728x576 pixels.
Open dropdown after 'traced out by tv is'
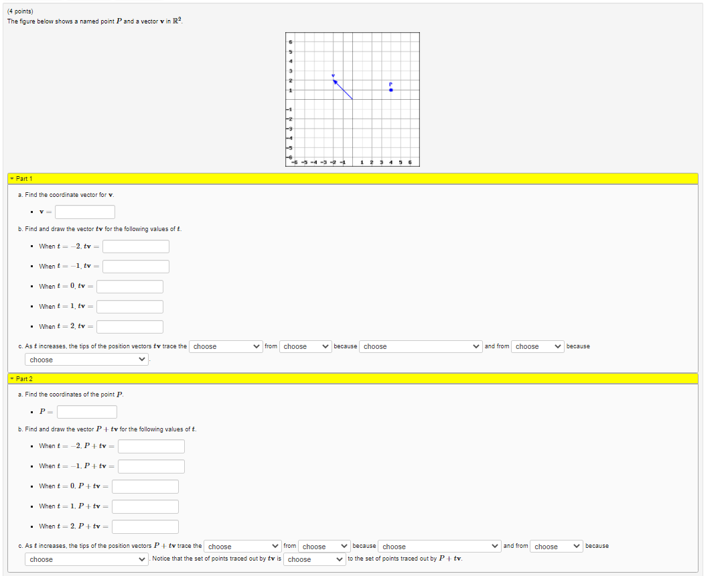click(315, 559)
